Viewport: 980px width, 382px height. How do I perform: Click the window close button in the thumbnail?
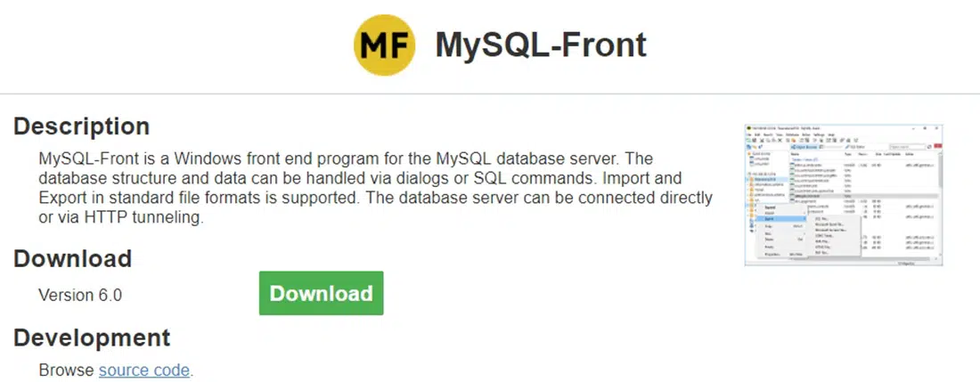click(x=939, y=129)
